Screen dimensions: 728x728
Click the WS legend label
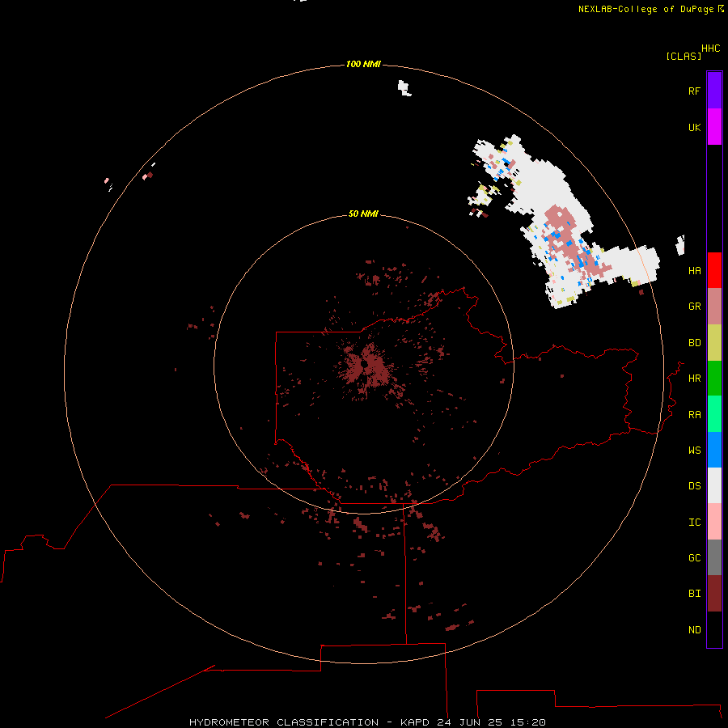(x=694, y=450)
